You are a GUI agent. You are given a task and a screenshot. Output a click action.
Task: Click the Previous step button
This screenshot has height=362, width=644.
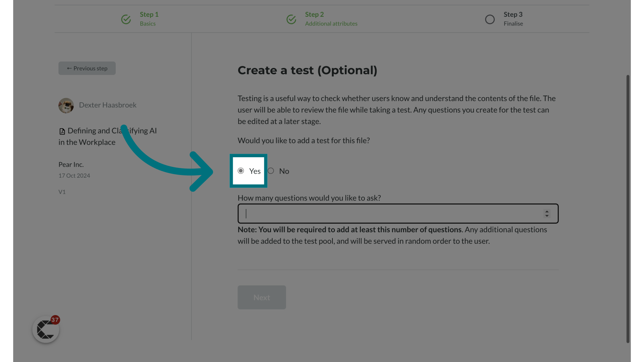click(x=87, y=68)
